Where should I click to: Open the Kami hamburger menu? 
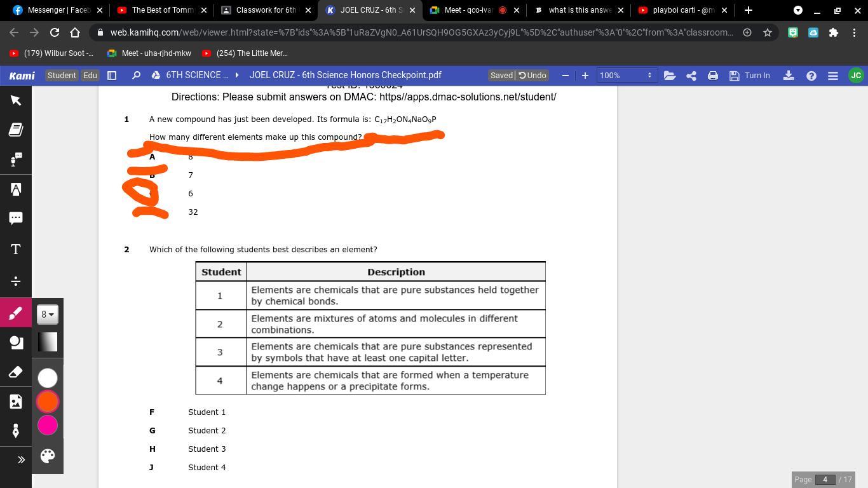(833, 75)
